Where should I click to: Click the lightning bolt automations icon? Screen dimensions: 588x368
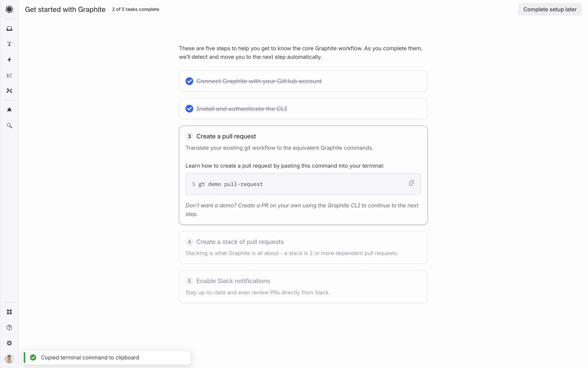click(x=9, y=59)
